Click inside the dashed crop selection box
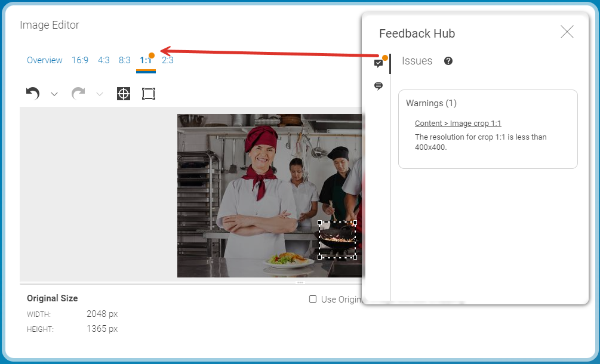 (x=337, y=240)
